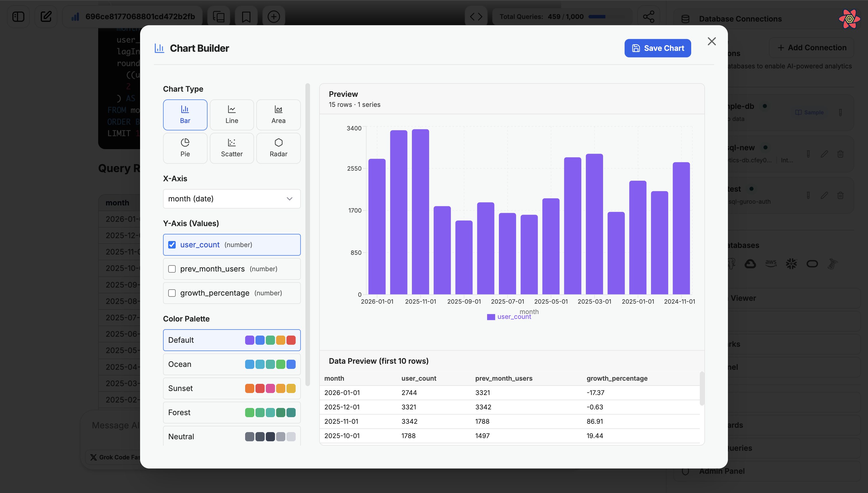Select the Sunset color palette
The width and height of the screenshot is (868, 493).
231,388
